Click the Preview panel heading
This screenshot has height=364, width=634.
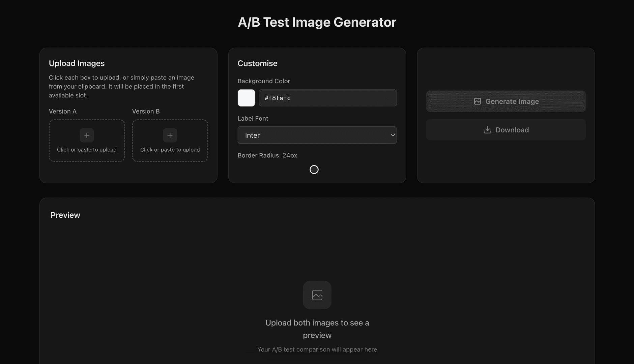[x=65, y=215]
